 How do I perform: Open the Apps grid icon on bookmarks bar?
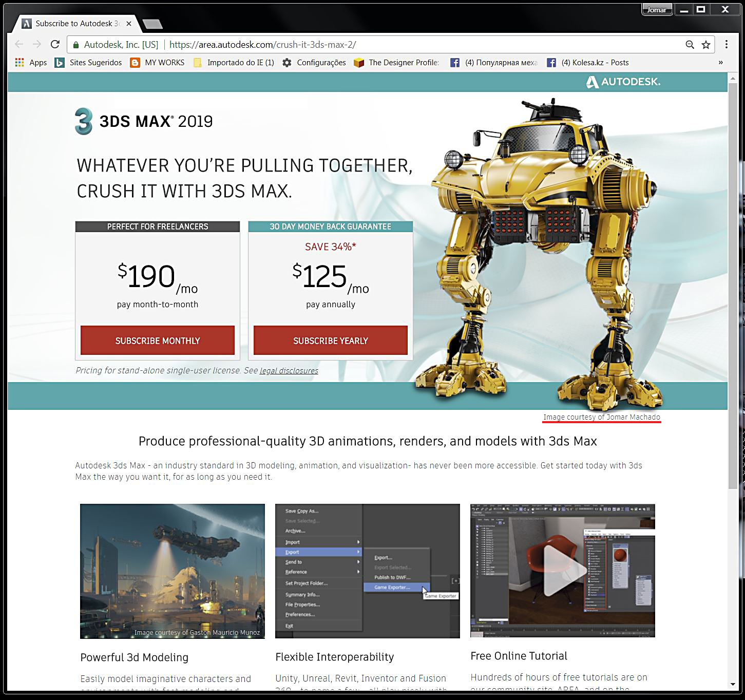click(x=19, y=62)
